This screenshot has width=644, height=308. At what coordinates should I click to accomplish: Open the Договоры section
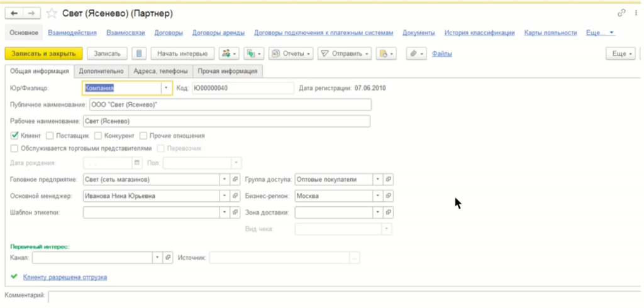169,33
